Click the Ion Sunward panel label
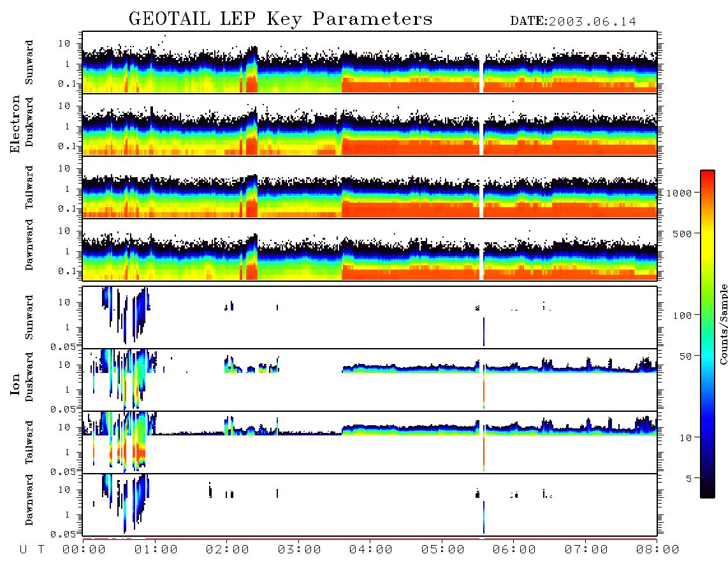The height and width of the screenshot is (561, 728). click(x=29, y=317)
